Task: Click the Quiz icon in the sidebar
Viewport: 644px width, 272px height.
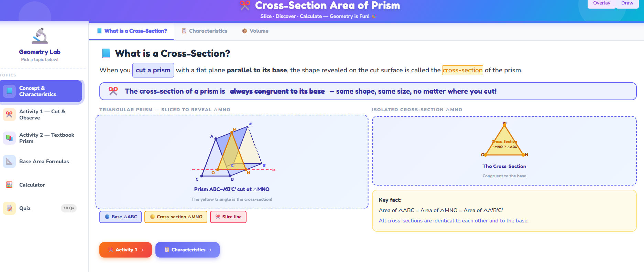Action: click(9, 208)
